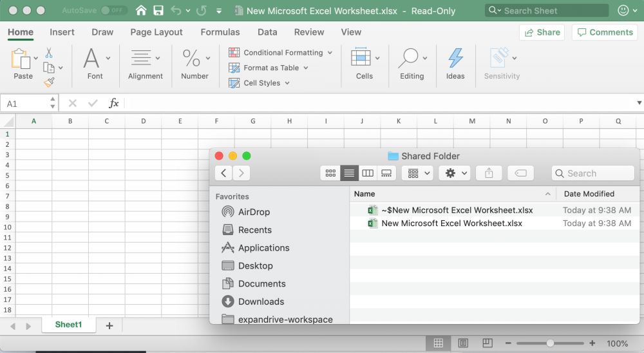The width and height of the screenshot is (644, 353).
Task: Open the Comments button
Action: (x=605, y=32)
